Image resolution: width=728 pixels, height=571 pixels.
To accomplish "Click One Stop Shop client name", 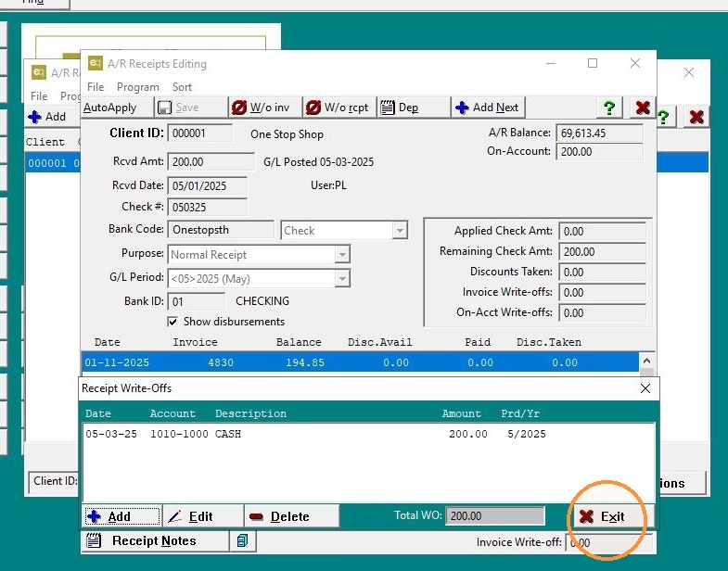I will tap(287, 134).
